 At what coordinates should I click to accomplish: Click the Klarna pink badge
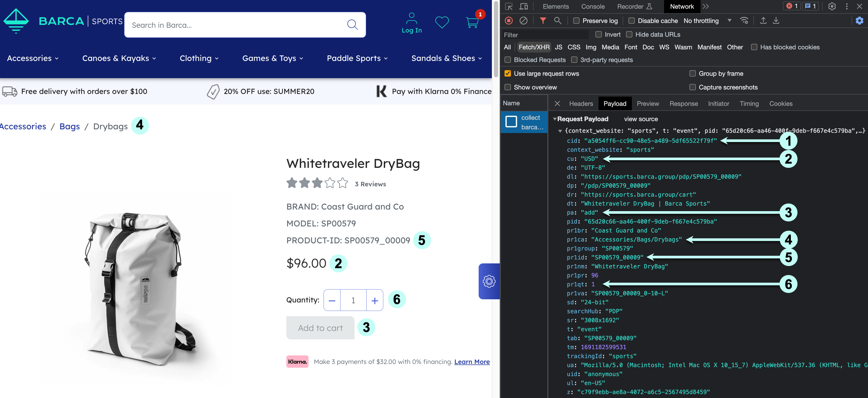point(297,362)
